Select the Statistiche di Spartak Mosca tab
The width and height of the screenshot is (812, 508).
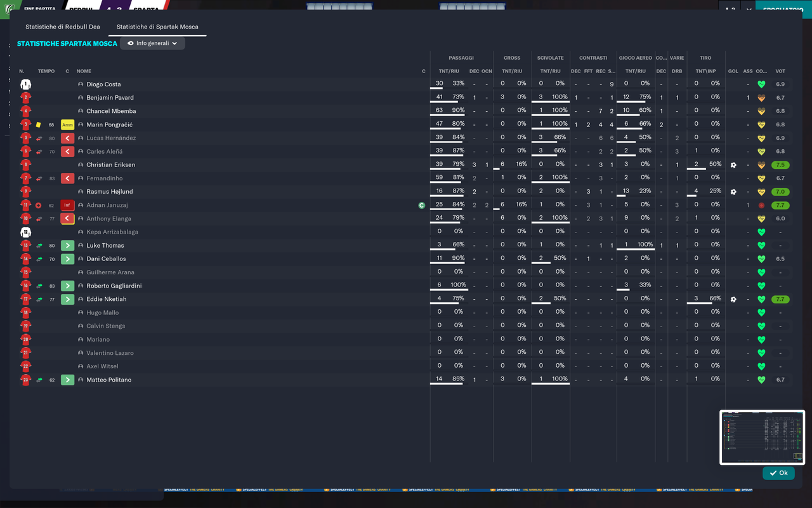[157, 27]
